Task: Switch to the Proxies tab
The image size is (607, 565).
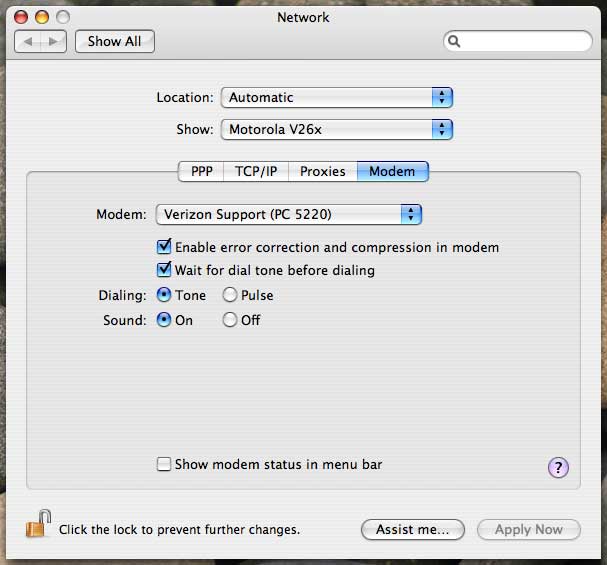Action: pos(322,171)
